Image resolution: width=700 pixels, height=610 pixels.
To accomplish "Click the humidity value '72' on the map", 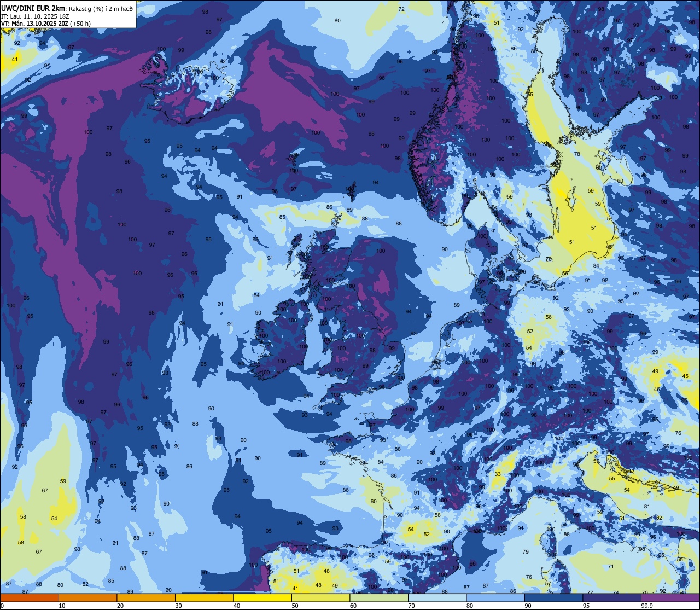I will pos(401,9).
